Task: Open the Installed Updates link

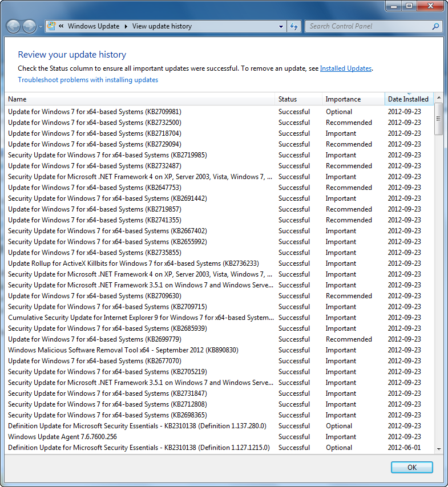Action: (x=346, y=68)
